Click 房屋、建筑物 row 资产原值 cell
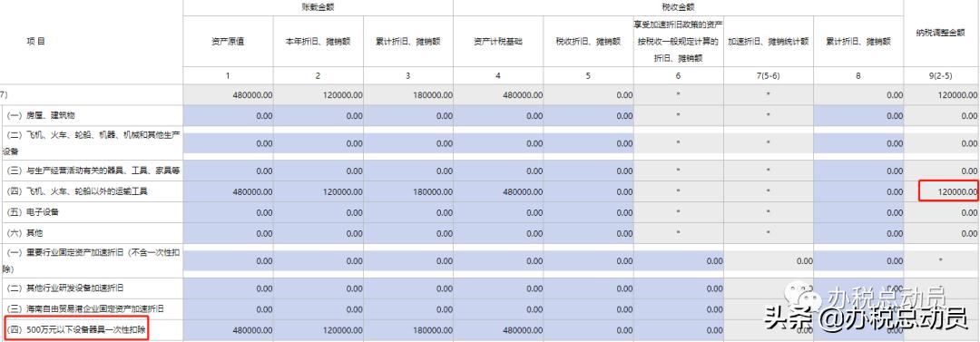980x342 pixels. (x=228, y=116)
